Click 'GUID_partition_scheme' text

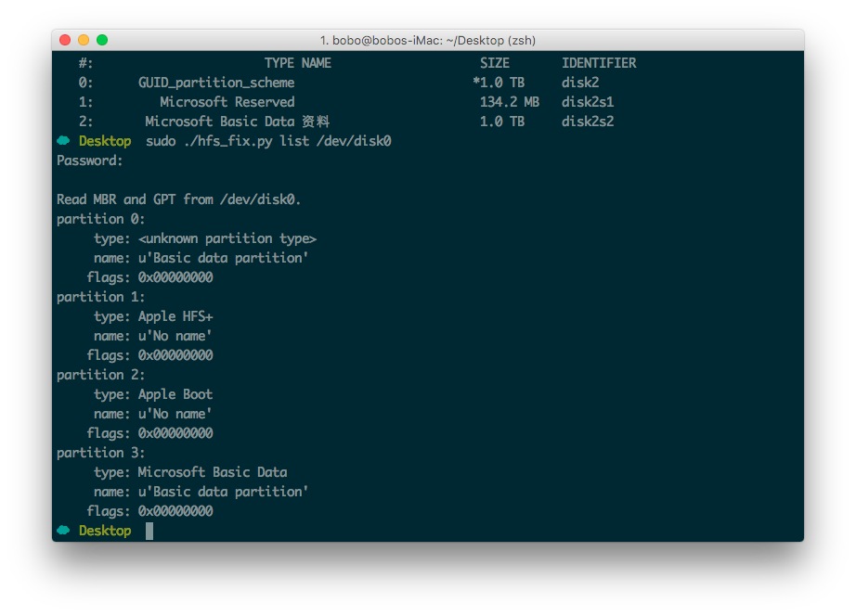(x=216, y=83)
